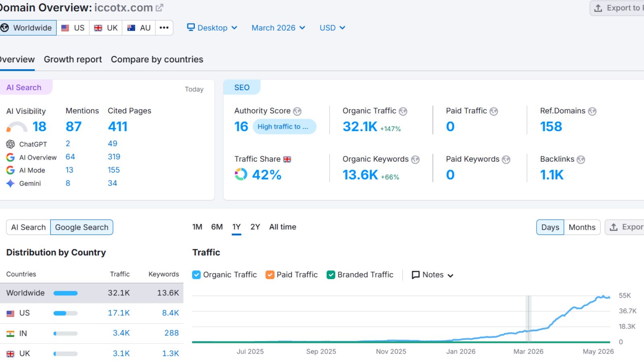Uncheck the Organic Traffic checkbox
Image resolution: width=644 pixels, height=362 pixels.
coord(196,275)
